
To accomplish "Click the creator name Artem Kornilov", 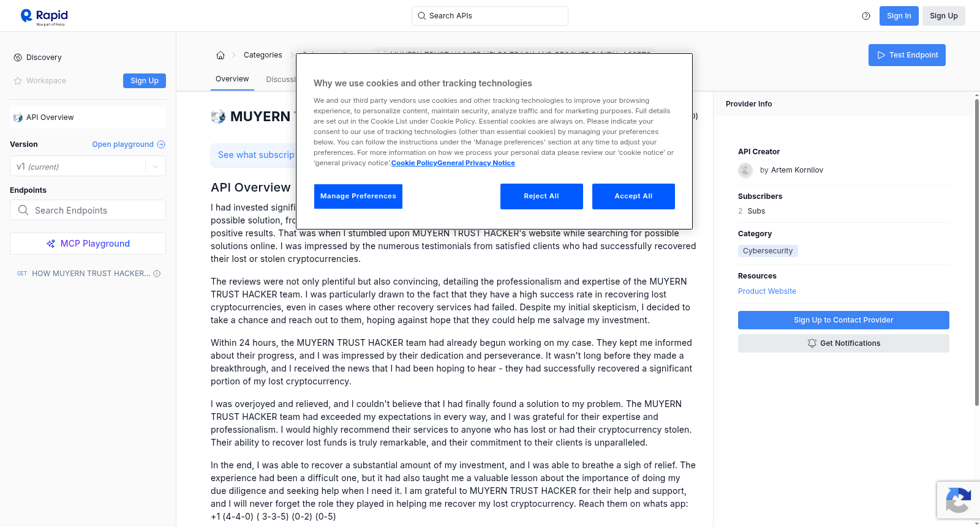I will tap(797, 170).
